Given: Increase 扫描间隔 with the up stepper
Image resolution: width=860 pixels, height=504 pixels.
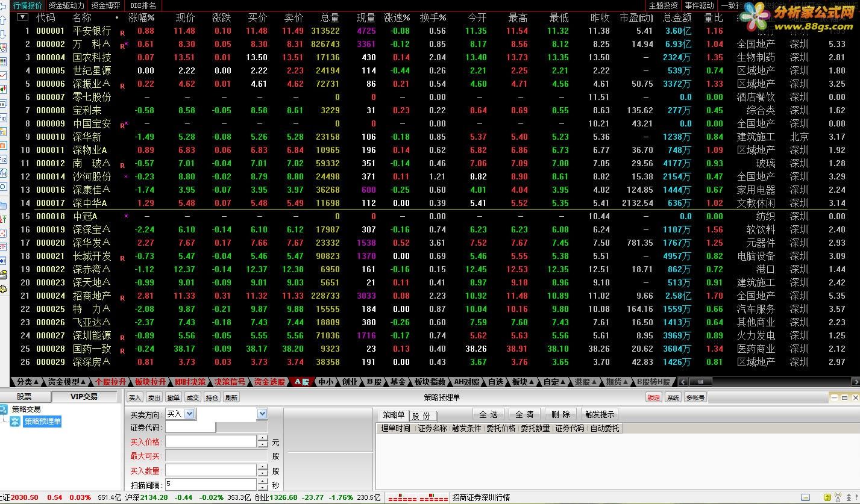Looking at the screenshot, I should (x=262, y=481).
